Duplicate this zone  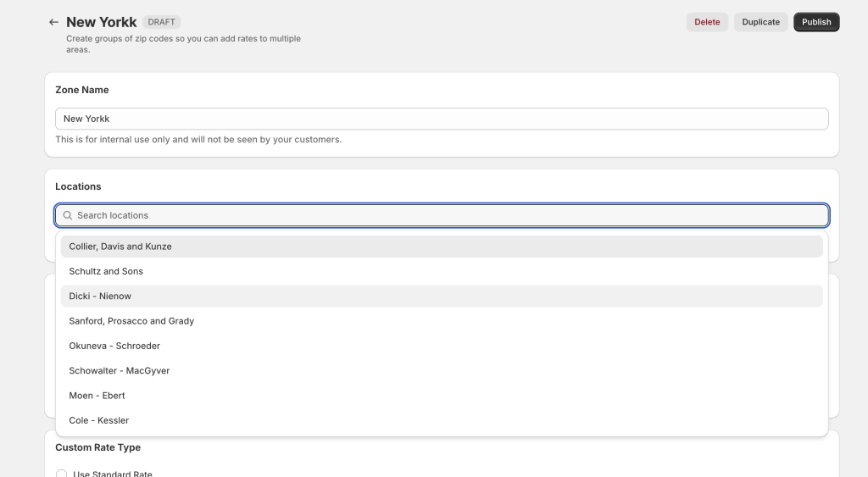[x=760, y=22]
